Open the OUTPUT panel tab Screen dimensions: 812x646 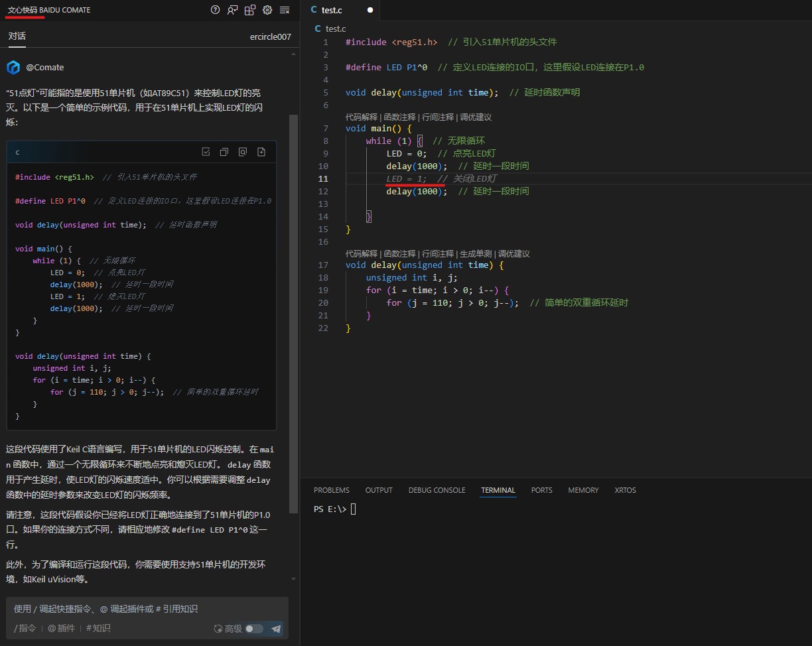tap(379, 490)
